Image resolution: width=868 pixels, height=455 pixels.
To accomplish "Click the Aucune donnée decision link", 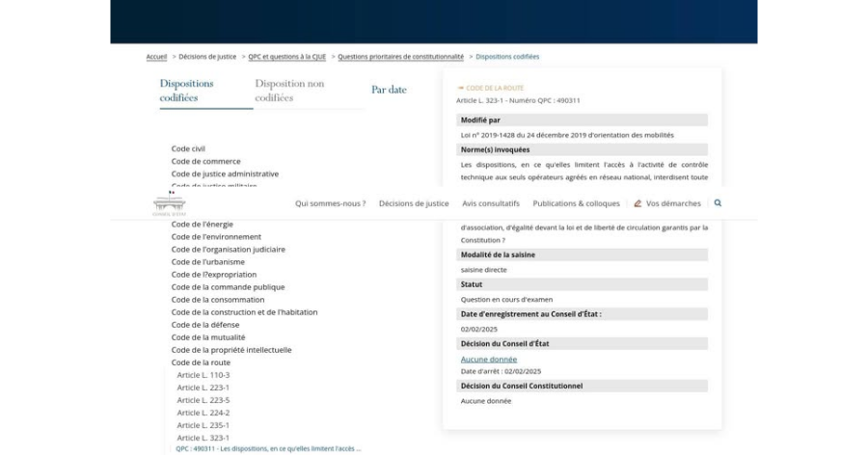I will click(x=489, y=360).
